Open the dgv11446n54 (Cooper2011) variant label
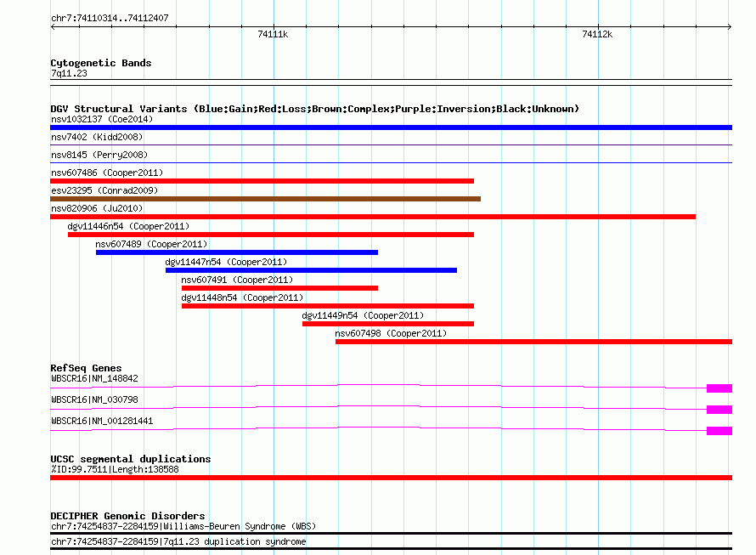The image size is (756, 555). pos(128,226)
